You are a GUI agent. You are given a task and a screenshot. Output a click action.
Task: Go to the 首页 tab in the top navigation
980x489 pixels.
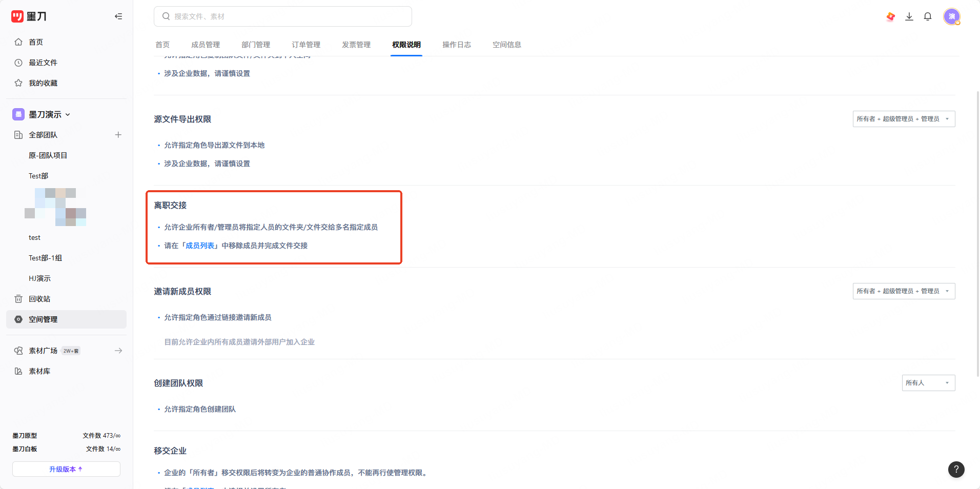(162, 45)
